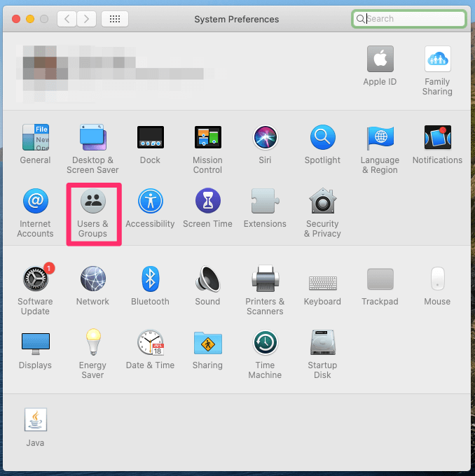Screen dimensions: 475x476
Task: Open Notifications preferences
Action: pos(438,137)
